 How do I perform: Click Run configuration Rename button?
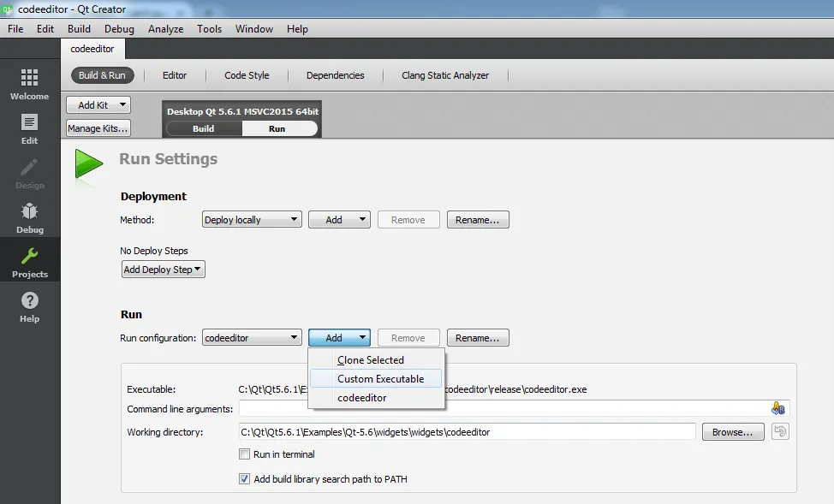478,338
